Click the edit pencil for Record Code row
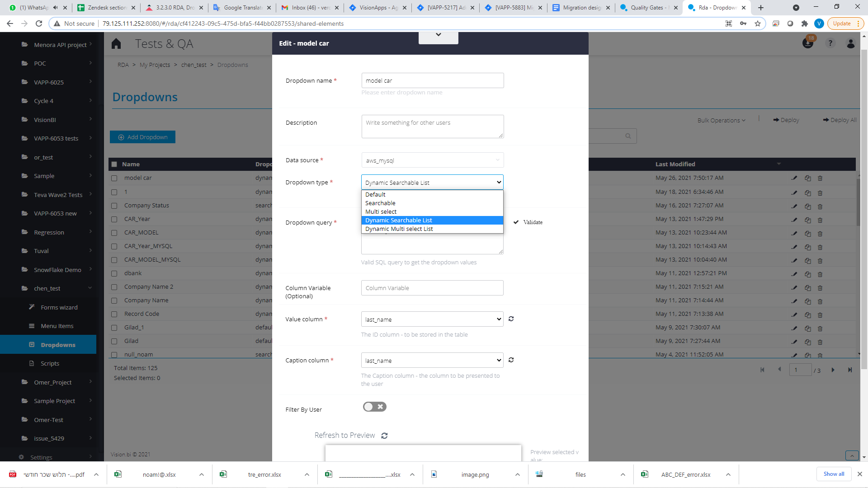 tap(794, 314)
